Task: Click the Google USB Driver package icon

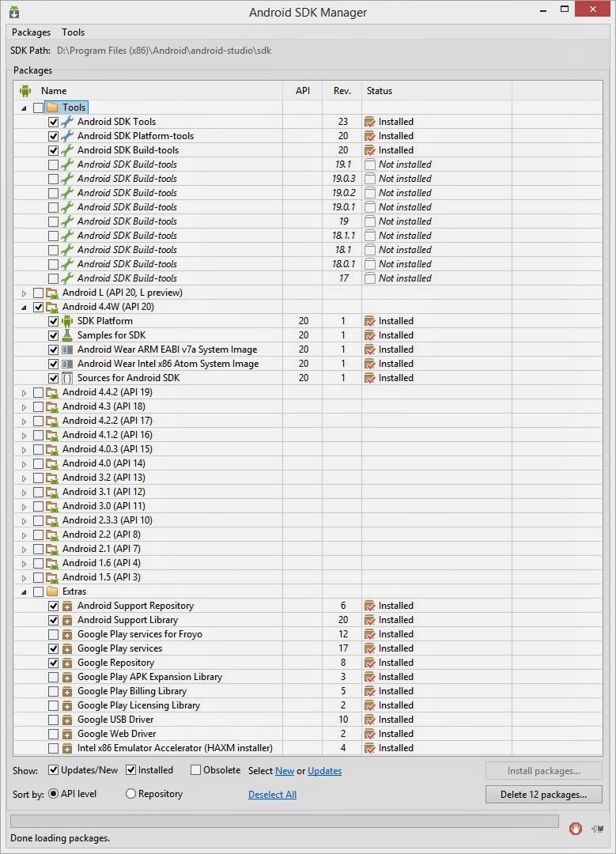Action: tap(67, 720)
